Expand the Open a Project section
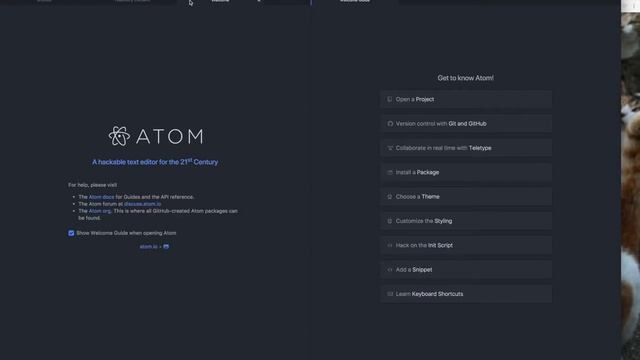Image resolution: width=640 pixels, height=360 pixels. coord(466,99)
